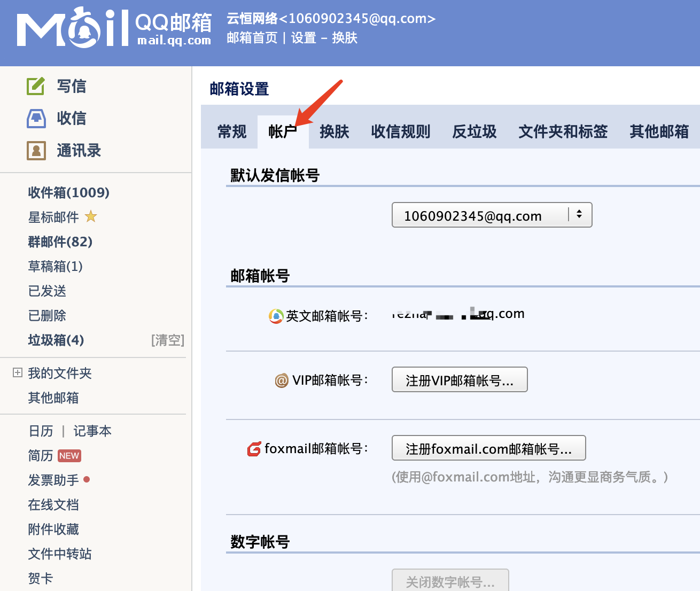
Task: Open 草稿箱(1) drafts folder
Action: 56,266
